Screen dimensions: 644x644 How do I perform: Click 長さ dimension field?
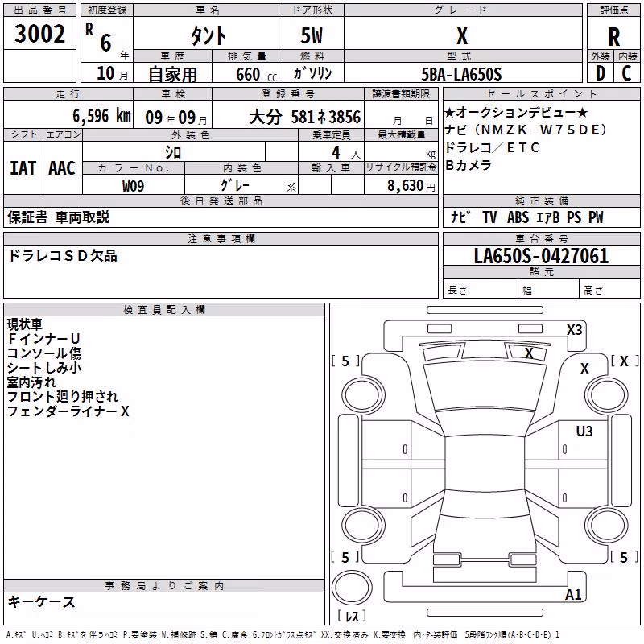[x=480, y=290]
